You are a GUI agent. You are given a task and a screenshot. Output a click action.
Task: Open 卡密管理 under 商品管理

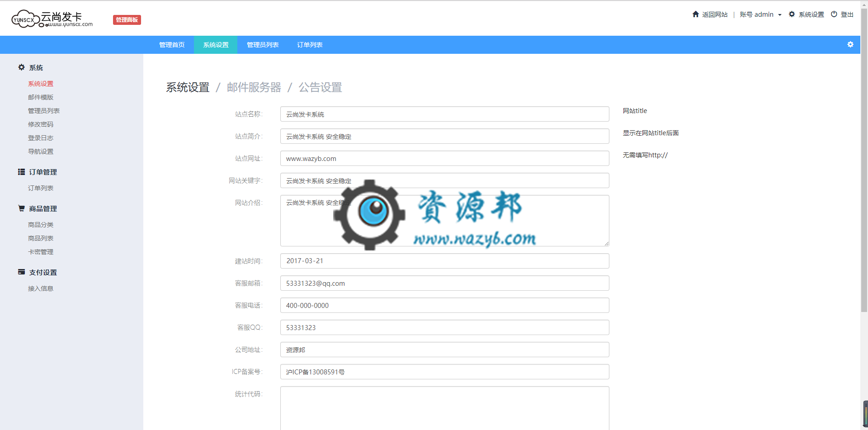tap(40, 251)
